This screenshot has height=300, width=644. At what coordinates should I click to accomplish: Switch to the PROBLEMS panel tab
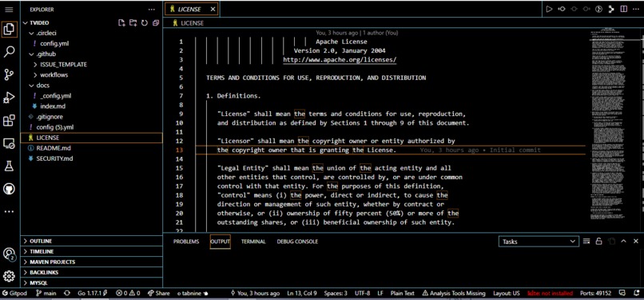(x=186, y=242)
